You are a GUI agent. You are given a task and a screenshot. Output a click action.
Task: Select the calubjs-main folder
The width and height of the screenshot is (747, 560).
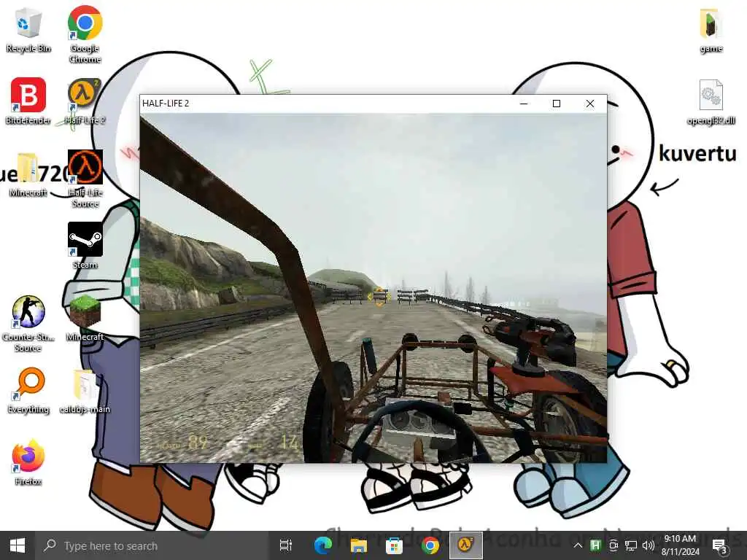coord(85,392)
